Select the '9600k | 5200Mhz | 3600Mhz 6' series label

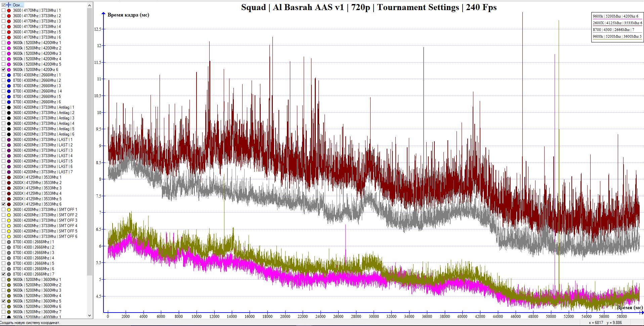(37, 306)
